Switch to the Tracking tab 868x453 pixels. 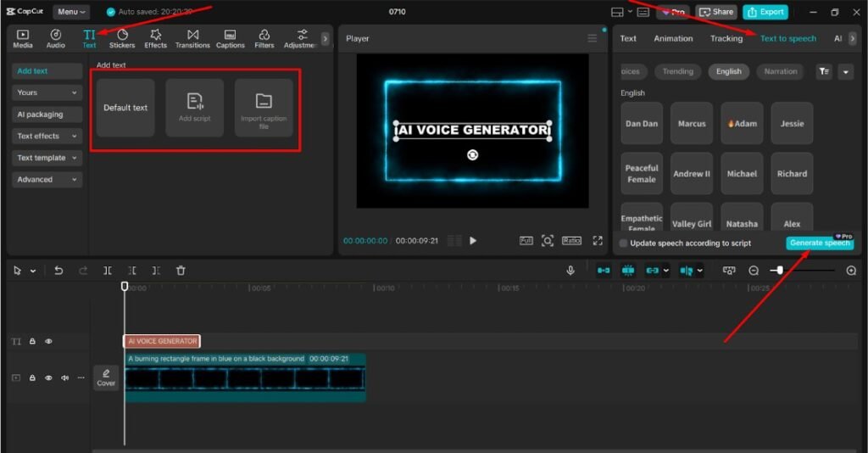pyautogui.click(x=726, y=38)
